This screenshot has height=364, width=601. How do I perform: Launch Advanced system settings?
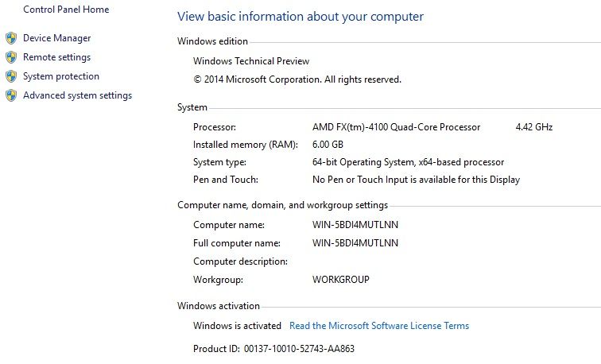tap(77, 95)
